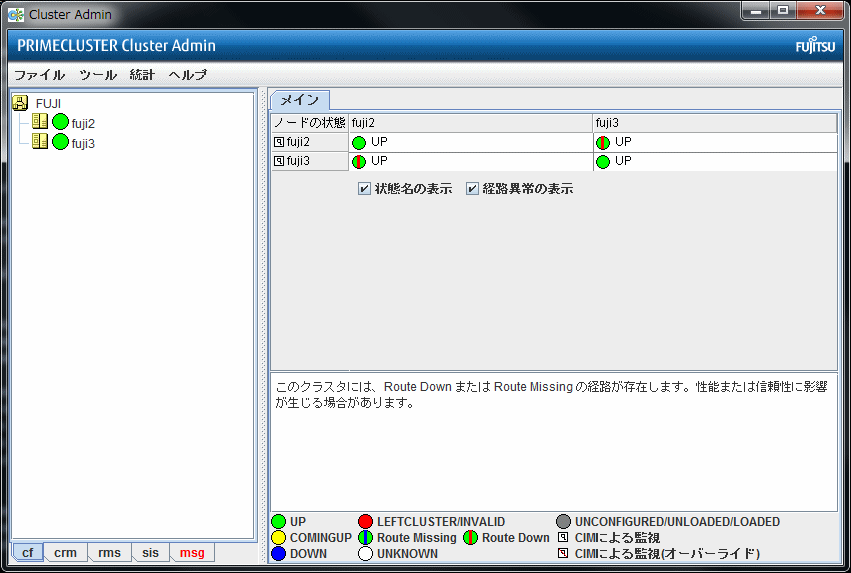Maximize the Cluster Admin window
Image resolution: width=851 pixels, height=573 pixels.
[783, 10]
